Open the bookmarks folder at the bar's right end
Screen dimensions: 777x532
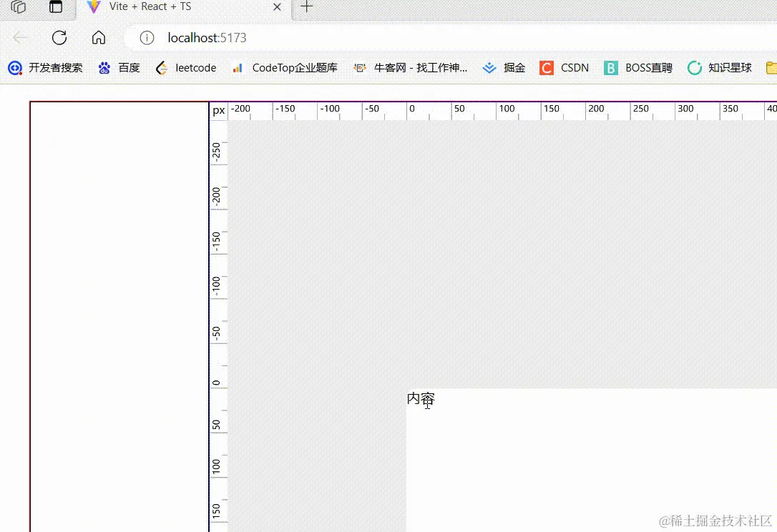(771, 67)
